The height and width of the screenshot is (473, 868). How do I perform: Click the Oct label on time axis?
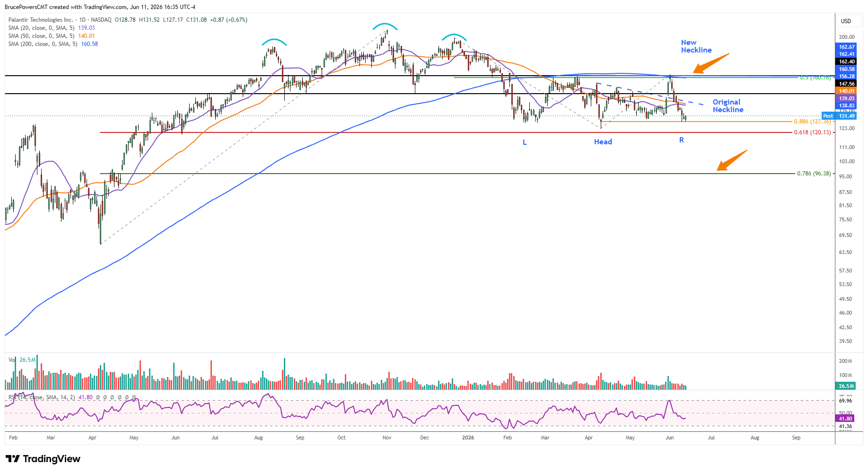click(x=342, y=438)
